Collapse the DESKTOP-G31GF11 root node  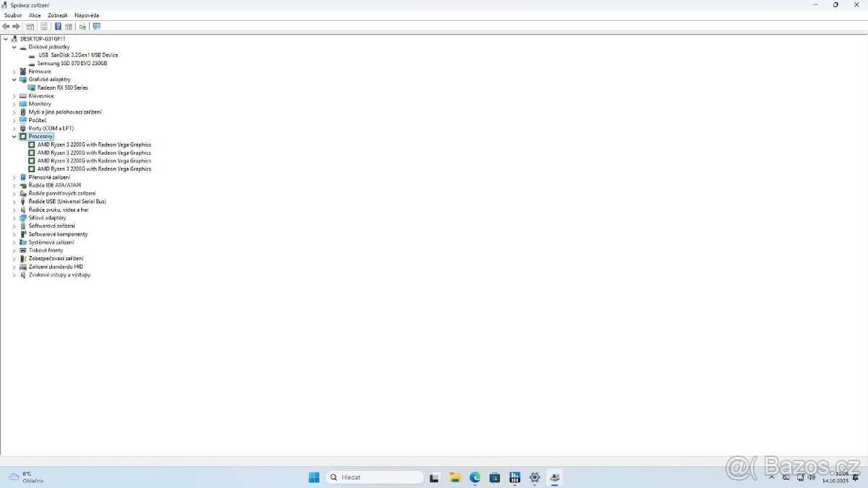point(6,39)
